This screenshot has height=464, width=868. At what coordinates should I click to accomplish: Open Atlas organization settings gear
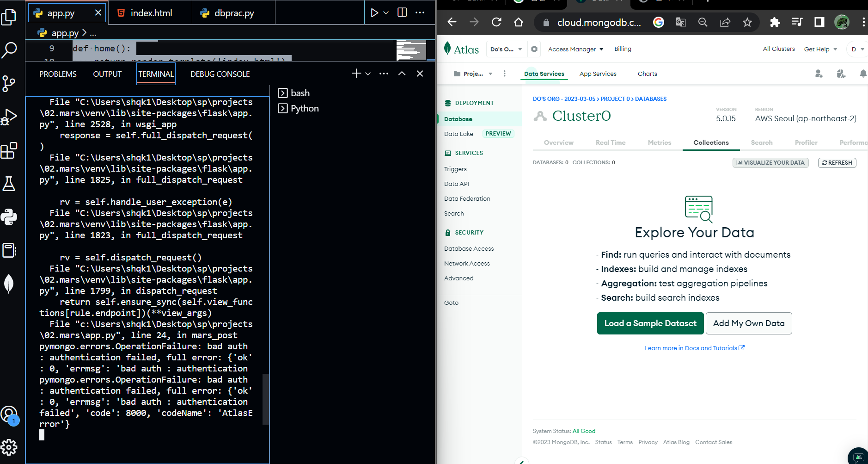534,49
